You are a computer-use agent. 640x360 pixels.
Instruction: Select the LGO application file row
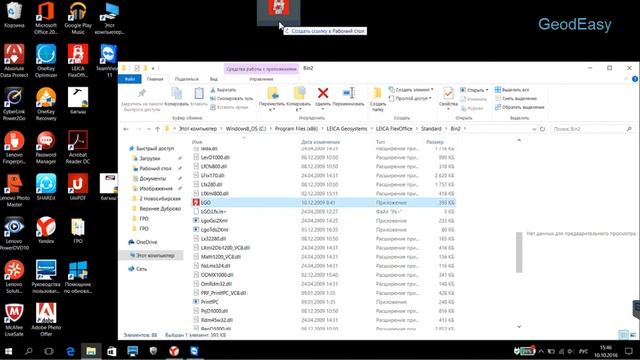323,202
